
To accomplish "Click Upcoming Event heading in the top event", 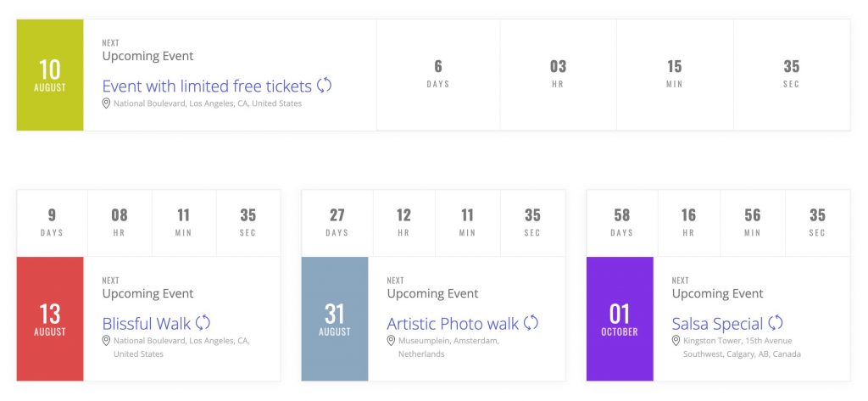I will (147, 57).
